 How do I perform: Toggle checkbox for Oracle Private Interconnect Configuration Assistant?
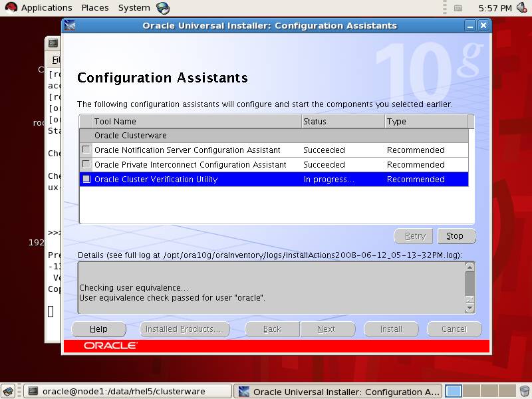(86, 164)
